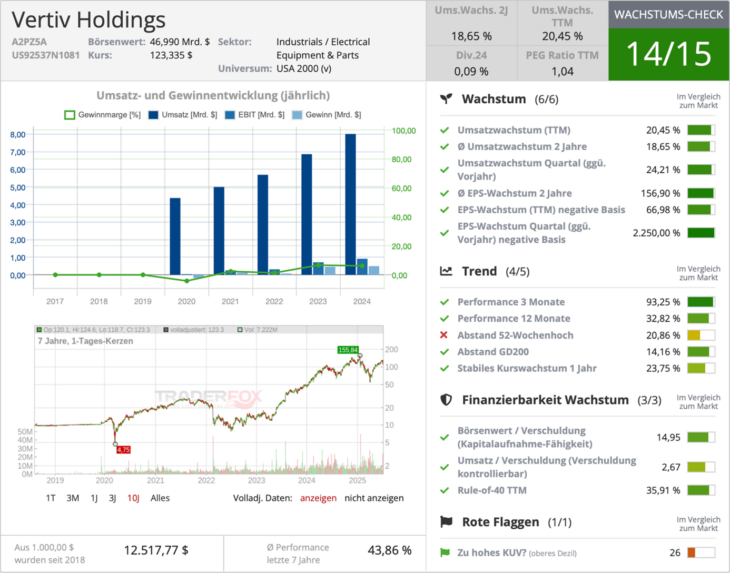Select the 1T chart timeframe

[x=50, y=498]
